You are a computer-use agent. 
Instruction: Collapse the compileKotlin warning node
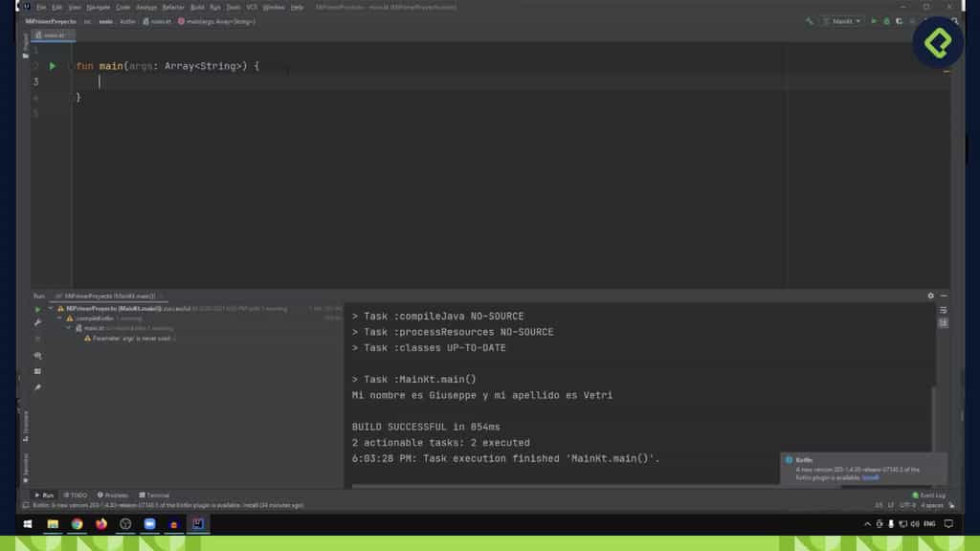60,318
